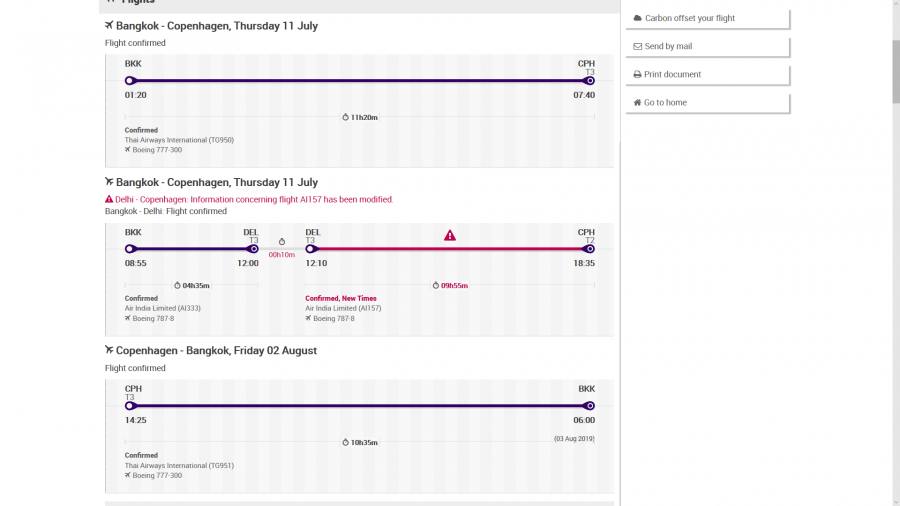
Task: Click the BKK departure marker at 01:20
Action: tap(130, 81)
